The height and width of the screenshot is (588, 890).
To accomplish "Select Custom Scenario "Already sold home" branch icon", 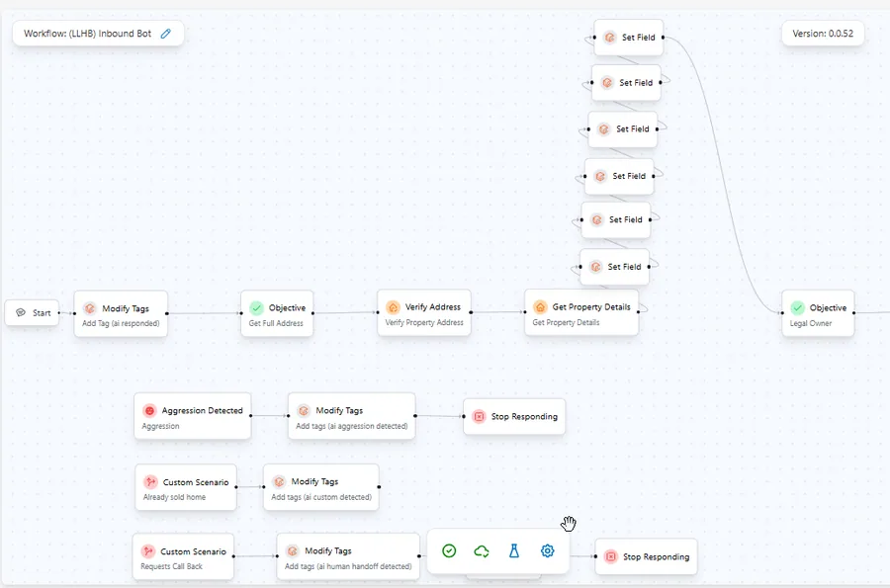I will tap(150, 482).
